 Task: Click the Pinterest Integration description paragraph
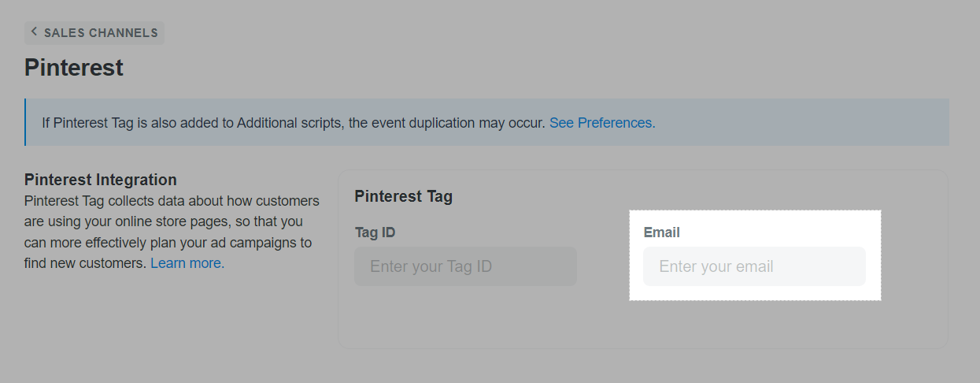click(172, 232)
